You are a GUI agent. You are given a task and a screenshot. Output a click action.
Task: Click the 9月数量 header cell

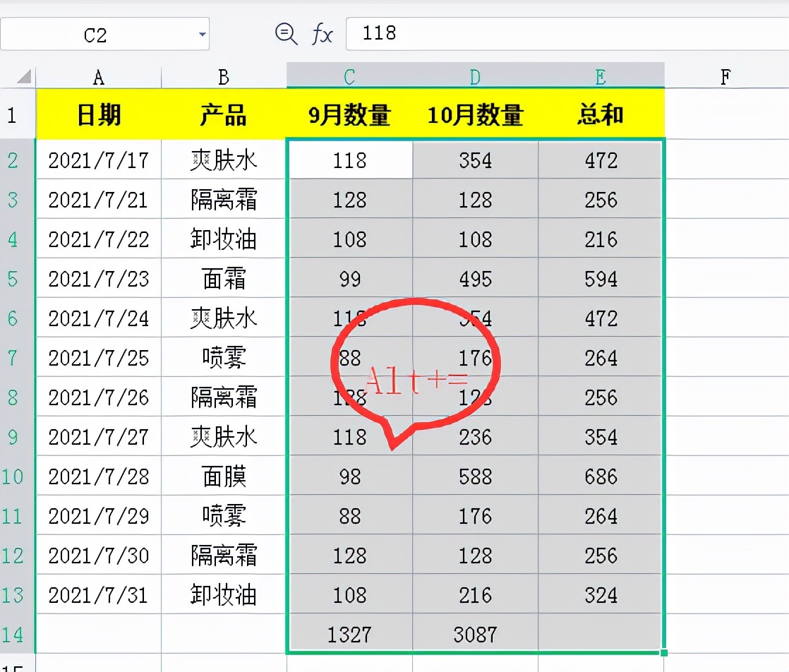tap(350, 114)
